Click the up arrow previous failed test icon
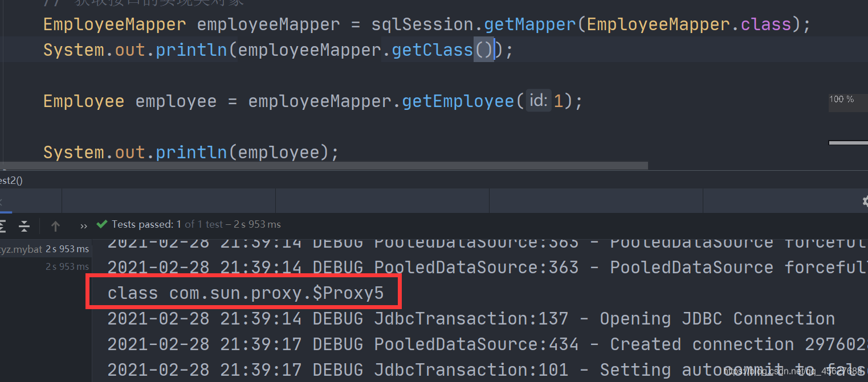 (55, 226)
